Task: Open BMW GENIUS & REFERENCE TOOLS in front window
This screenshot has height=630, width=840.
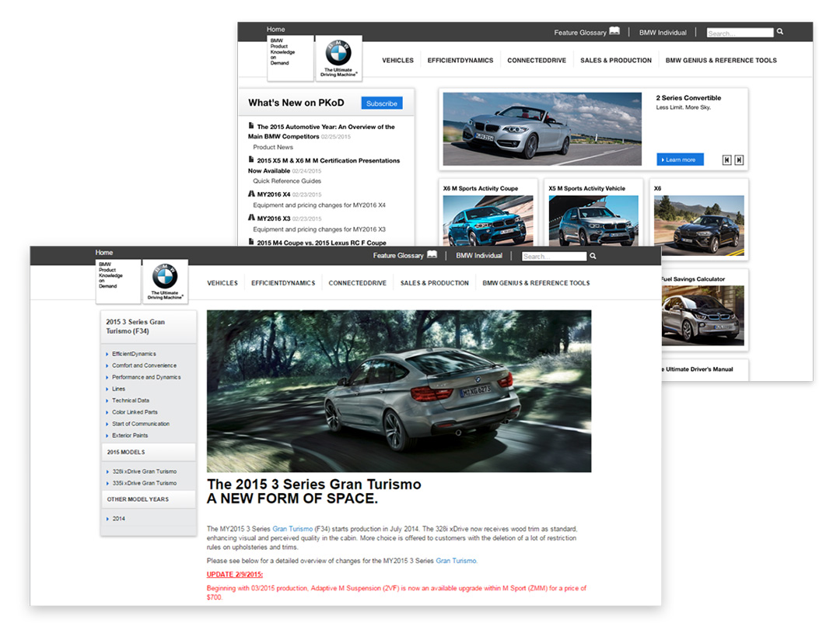Action: coord(536,283)
